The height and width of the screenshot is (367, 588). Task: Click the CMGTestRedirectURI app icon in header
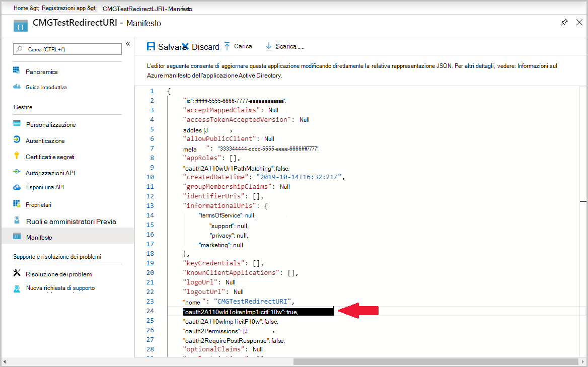(20, 26)
